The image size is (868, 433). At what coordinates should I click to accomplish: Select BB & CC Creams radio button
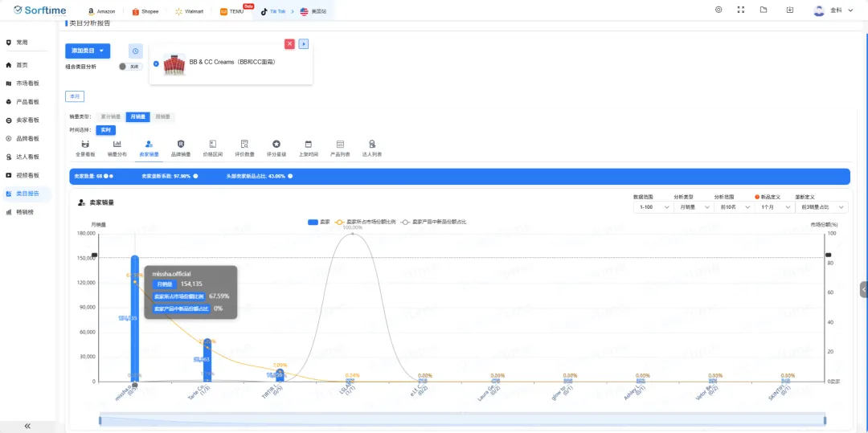(156, 63)
